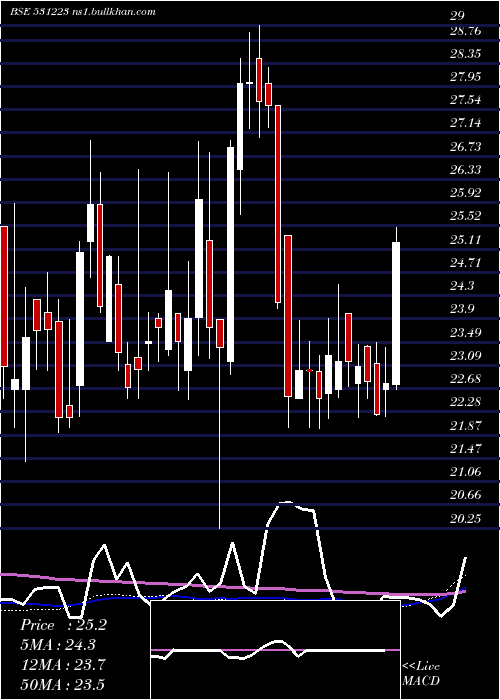Image resolution: width=500 pixels, height=700 pixels.
Task: Click the <<Live MACD label
Action: click(421, 674)
